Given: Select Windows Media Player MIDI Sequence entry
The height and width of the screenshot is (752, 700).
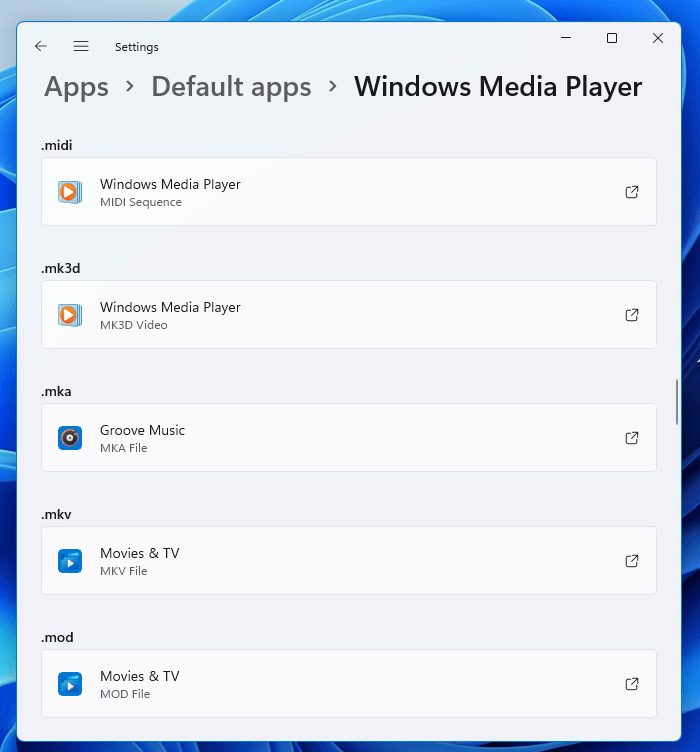Looking at the screenshot, I should pyautogui.click(x=349, y=192).
